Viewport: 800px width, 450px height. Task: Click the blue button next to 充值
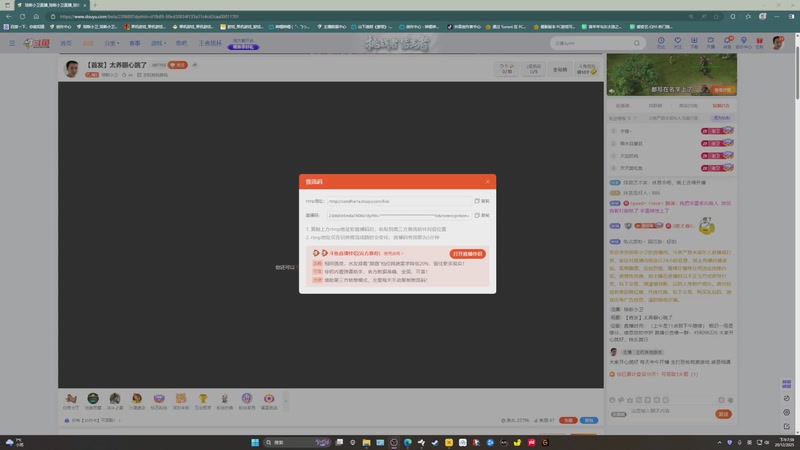click(x=589, y=420)
